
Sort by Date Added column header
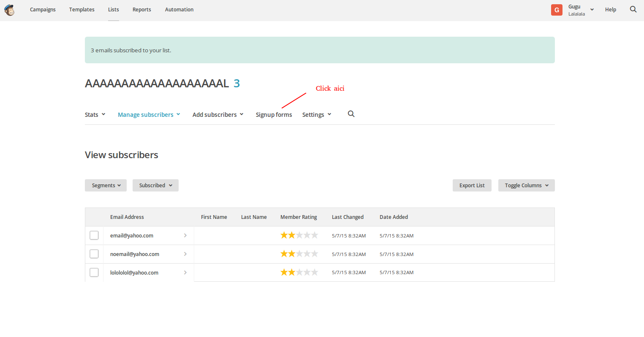(394, 217)
